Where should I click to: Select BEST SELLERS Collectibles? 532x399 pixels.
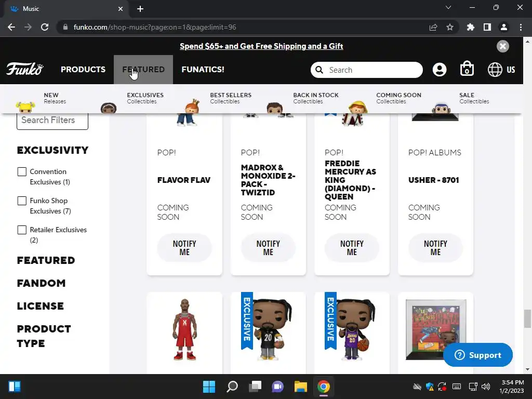click(231, 98)
